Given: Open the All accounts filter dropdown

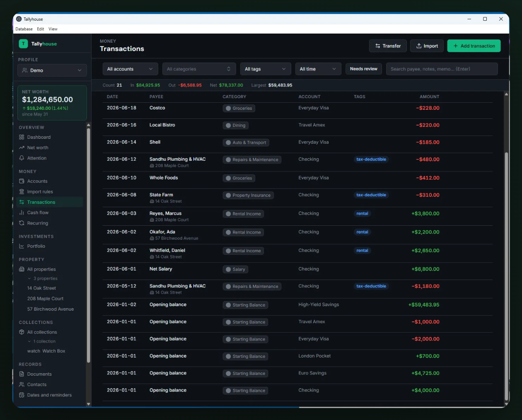Looking at the screenshot, I should [x=130, y=69].
